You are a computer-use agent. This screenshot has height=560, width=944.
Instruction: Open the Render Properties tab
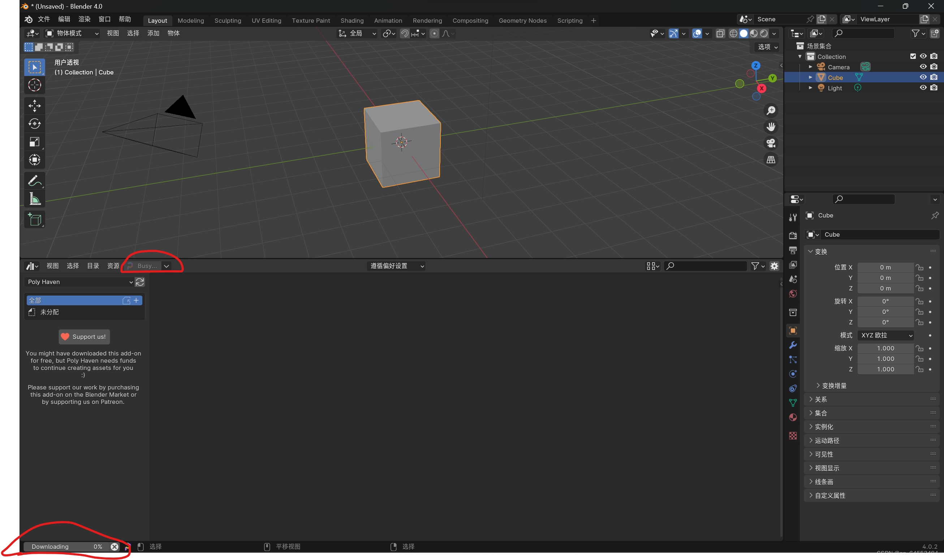pyautogui.click(x=793, y=235)
